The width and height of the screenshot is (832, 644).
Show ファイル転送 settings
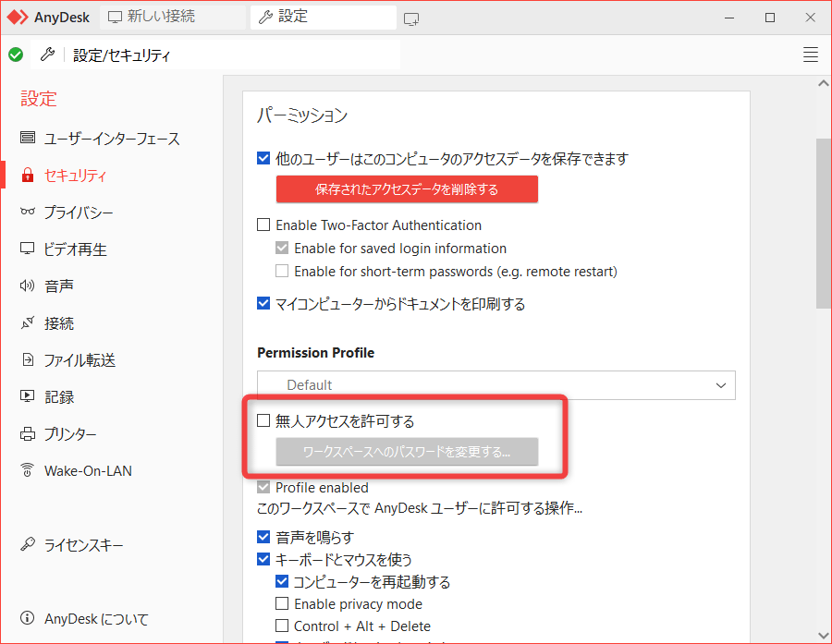pyautogui.click(x=80, y=360)
